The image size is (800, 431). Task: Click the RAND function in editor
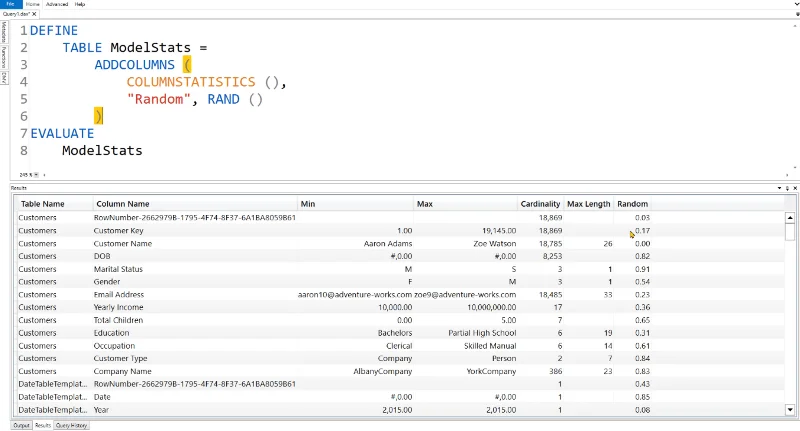click(x=223, y=99)
